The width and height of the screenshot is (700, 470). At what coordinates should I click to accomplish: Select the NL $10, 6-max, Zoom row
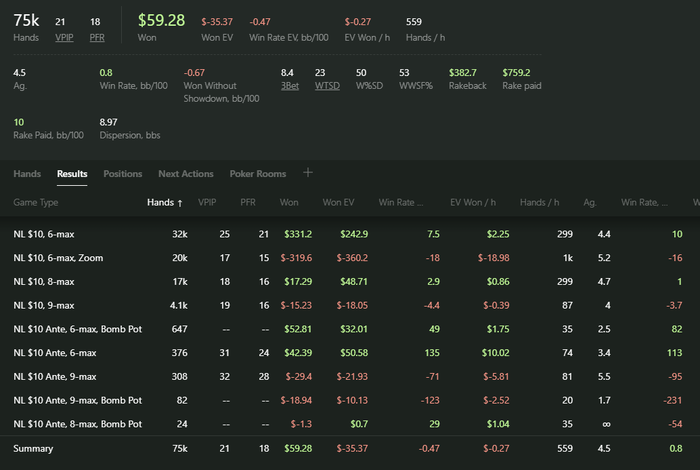pyautogui.click(x=58, y=257)
